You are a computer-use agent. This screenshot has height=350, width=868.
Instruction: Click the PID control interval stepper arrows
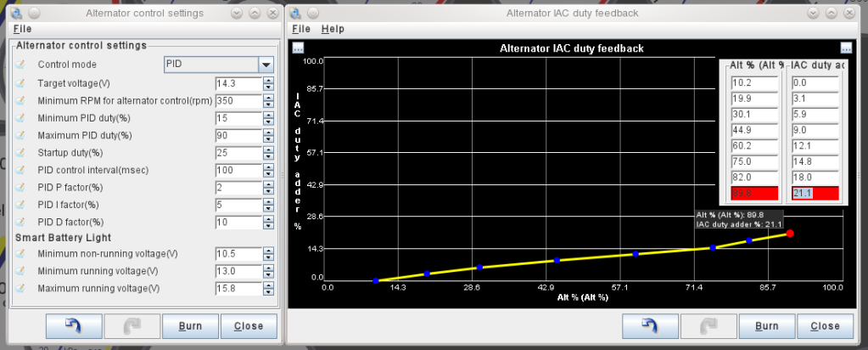[268, 170]
